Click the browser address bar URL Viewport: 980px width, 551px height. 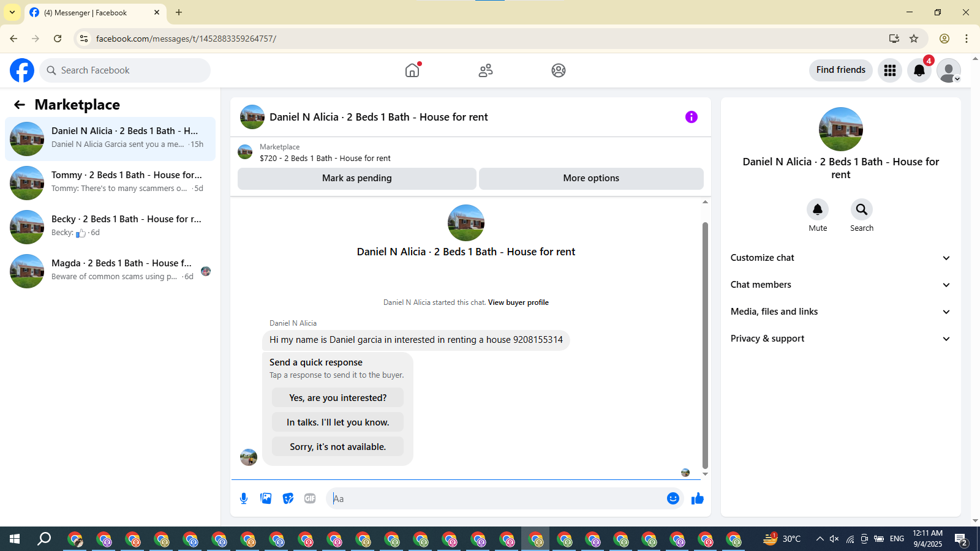coord(186,39)
